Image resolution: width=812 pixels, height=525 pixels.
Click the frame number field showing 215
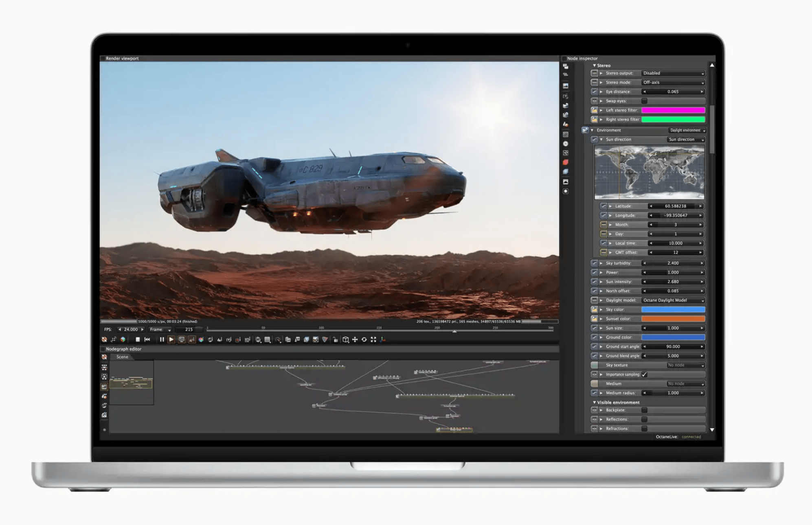(x=189, y=330)
